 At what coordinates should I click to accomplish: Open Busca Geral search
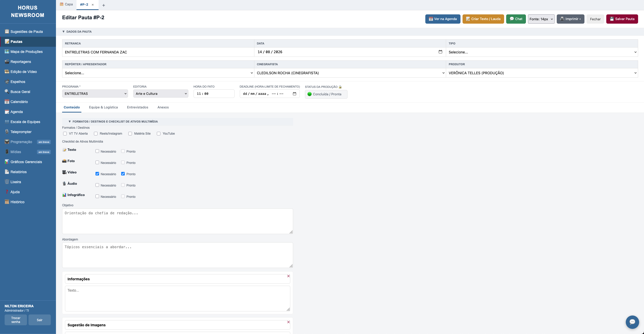(x=28, y=92)
